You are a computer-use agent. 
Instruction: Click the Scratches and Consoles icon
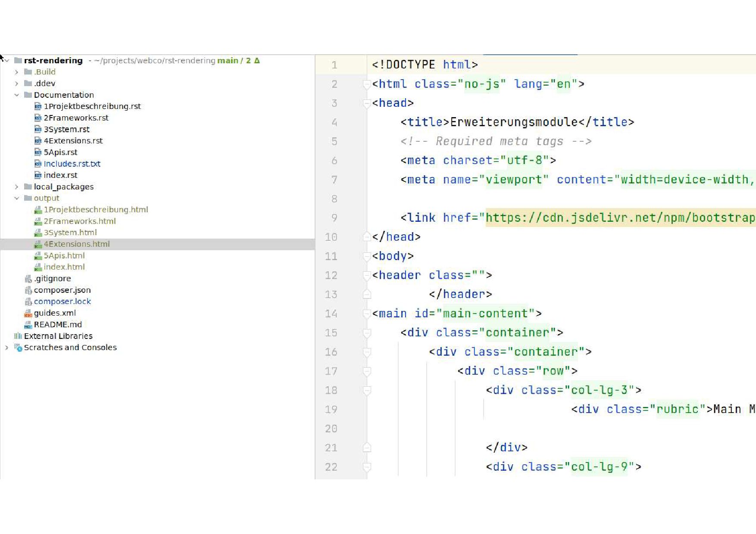click(18, 348)
